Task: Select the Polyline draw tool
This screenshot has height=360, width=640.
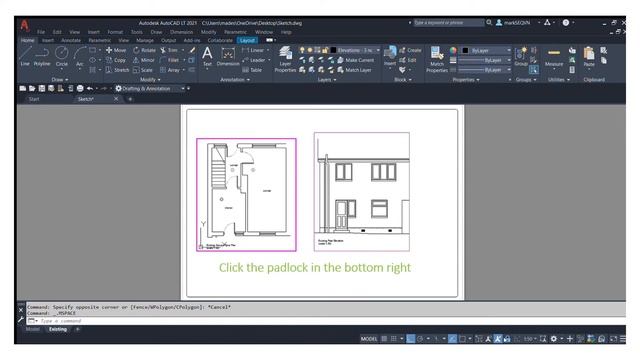Action: click(x=42, y=56)
